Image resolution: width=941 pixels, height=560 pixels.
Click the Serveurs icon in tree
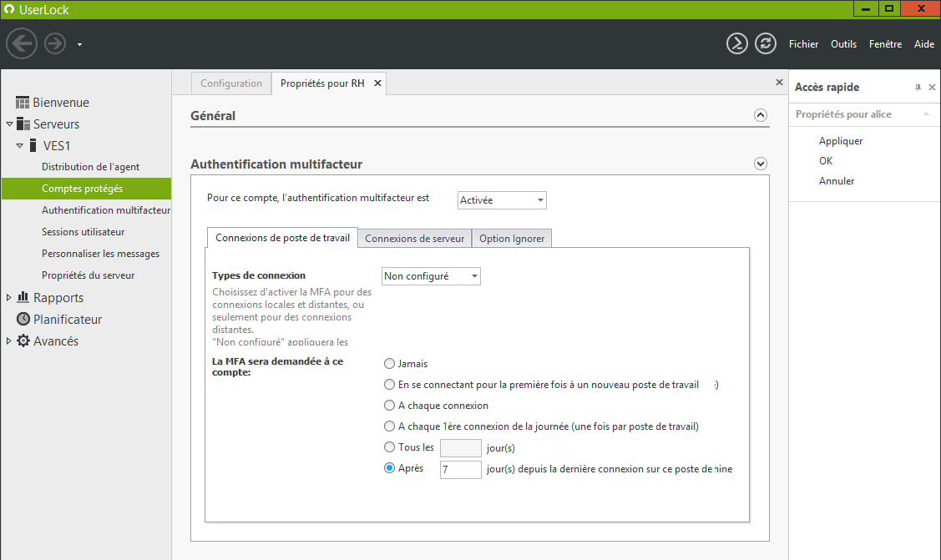pos(23,124)
